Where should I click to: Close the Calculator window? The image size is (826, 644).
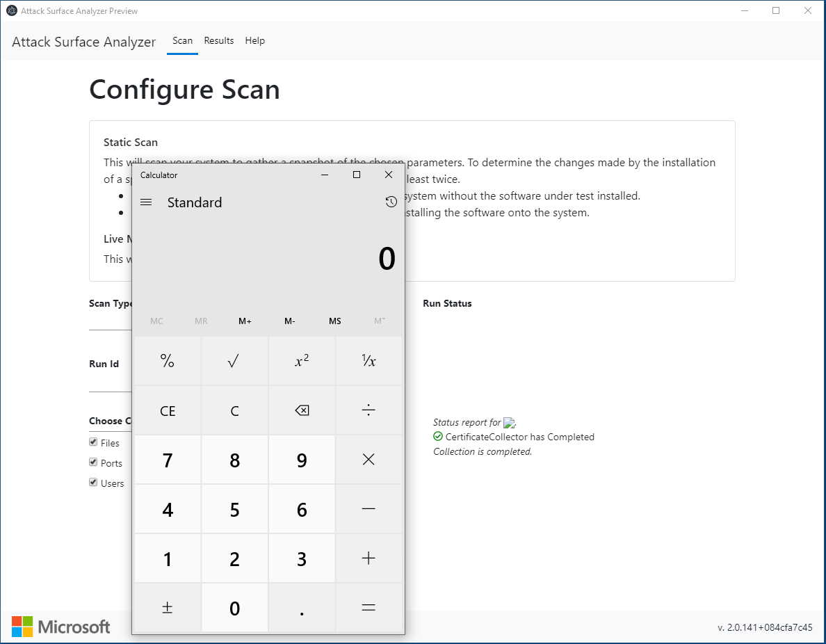(x=389, y=175)
